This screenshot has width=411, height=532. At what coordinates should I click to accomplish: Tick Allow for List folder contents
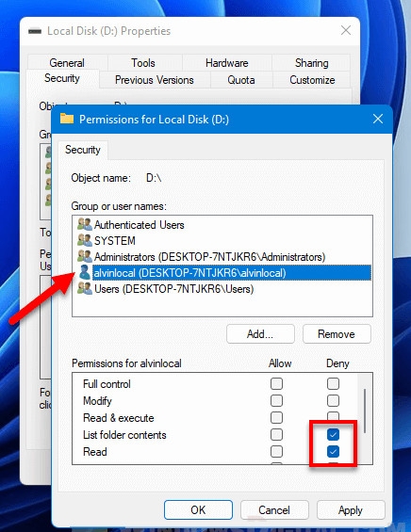[276, 434]
